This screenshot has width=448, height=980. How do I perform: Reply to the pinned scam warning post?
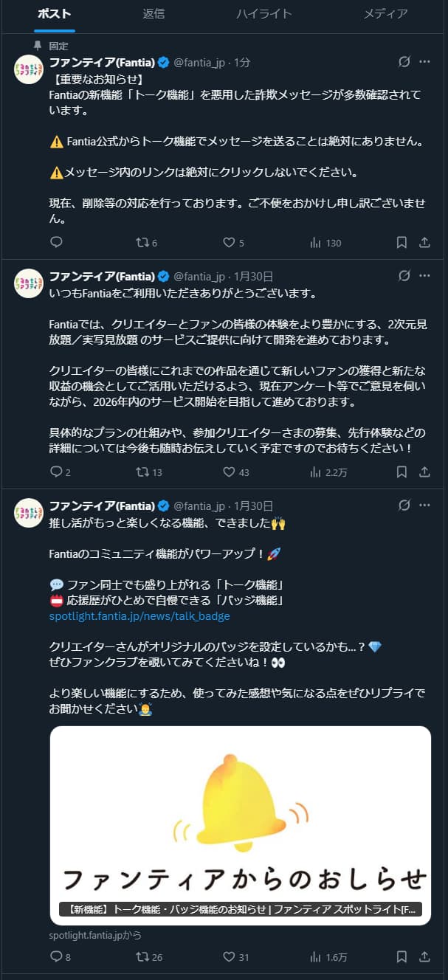coord(56,242)
